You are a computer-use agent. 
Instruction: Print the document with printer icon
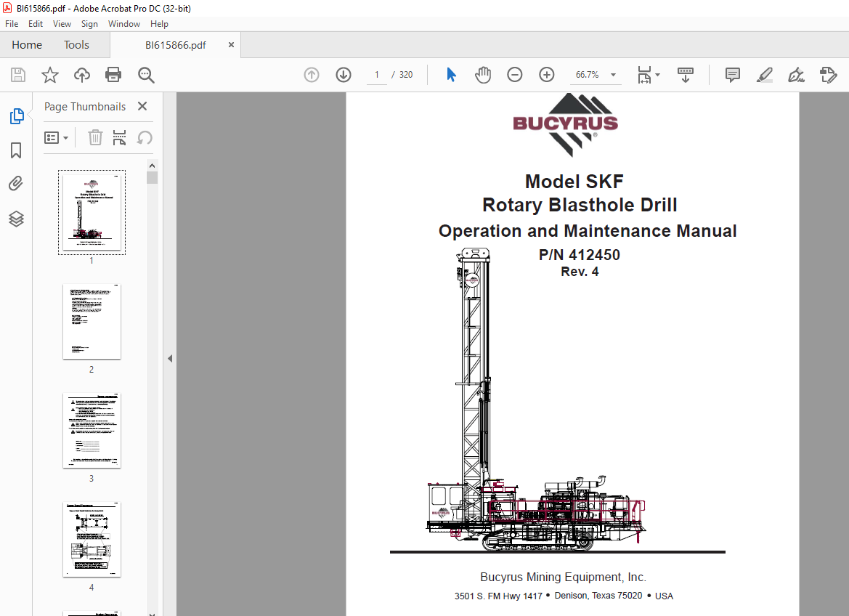113,75
